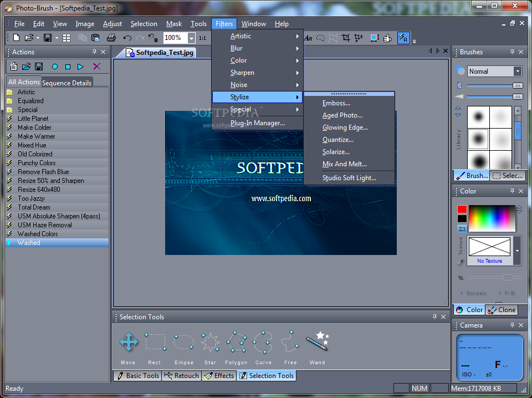Screen dimensions: 532x398
Task: Click the 1:1 actual size button
Action: (203, 38)
